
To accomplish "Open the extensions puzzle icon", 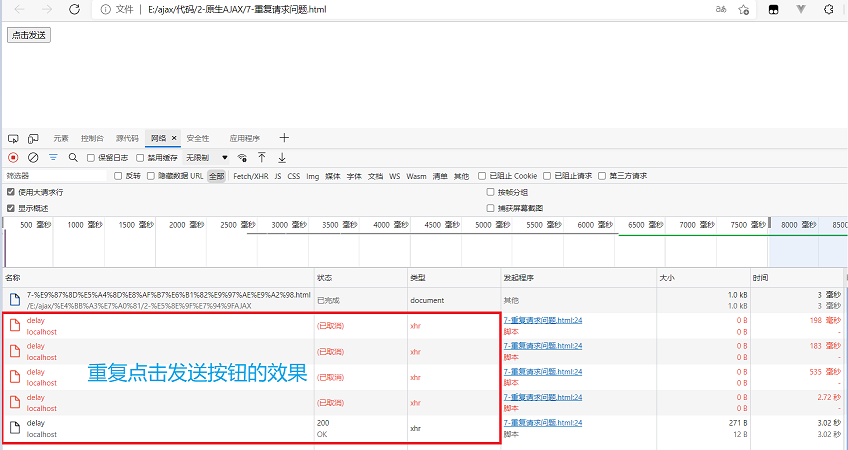I will 829,9.
